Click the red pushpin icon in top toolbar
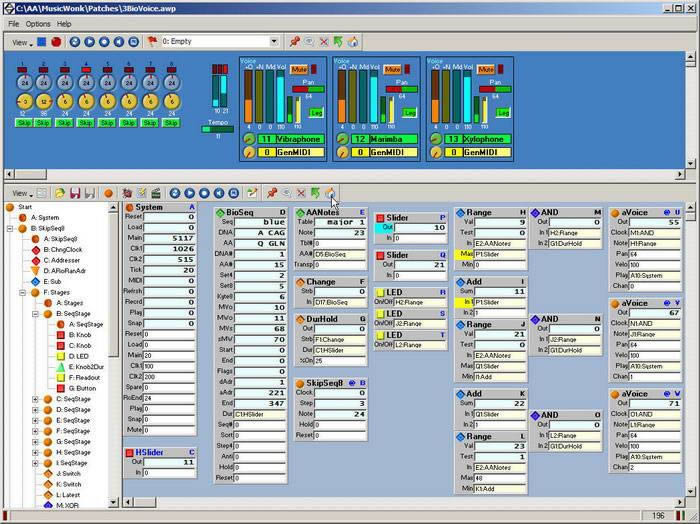 click(x=294, y=42)
